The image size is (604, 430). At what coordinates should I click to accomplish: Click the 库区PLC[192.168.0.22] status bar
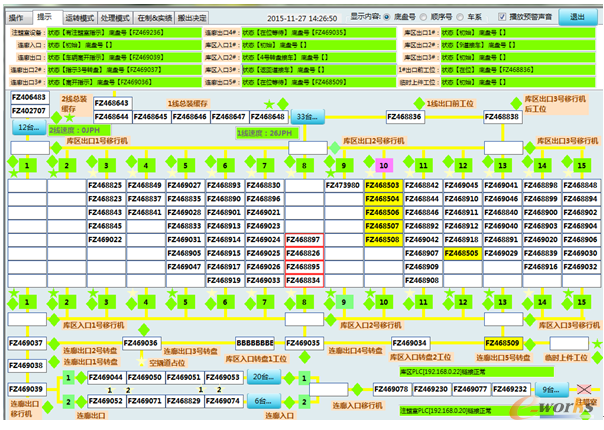point(476,372)
